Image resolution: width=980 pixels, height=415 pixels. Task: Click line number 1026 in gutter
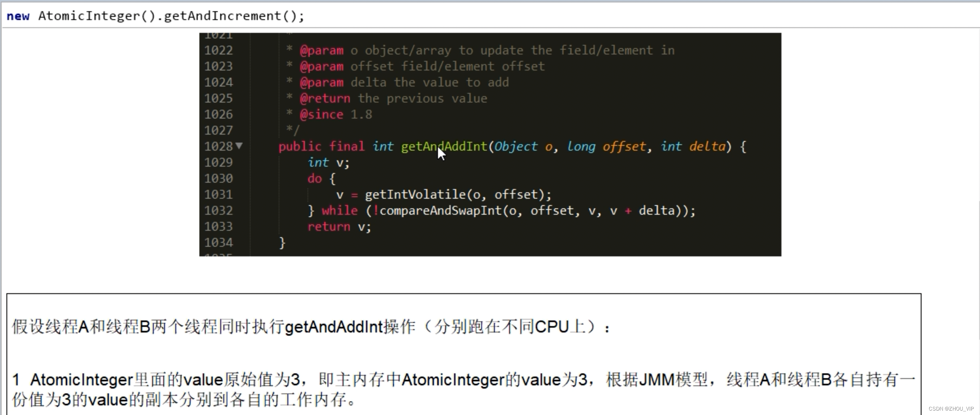pyautogui.click(x=219, y=114)
